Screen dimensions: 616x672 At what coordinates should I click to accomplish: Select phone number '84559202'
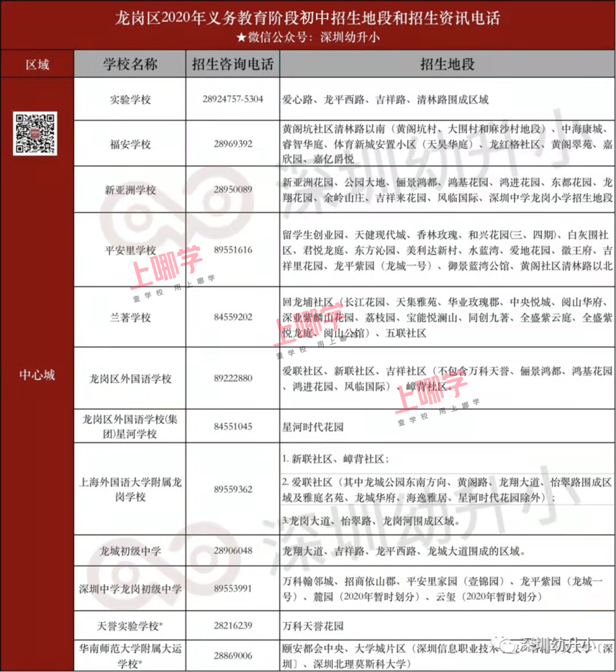click(233, 317)
